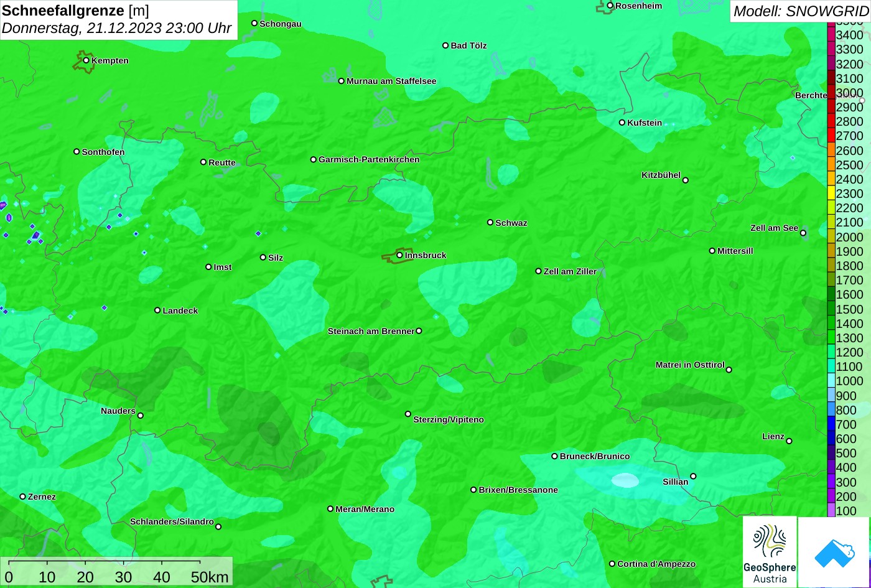The image size is (871, 588).
Task: Click the Zell am See marker
Action: [x=803, y=233]
